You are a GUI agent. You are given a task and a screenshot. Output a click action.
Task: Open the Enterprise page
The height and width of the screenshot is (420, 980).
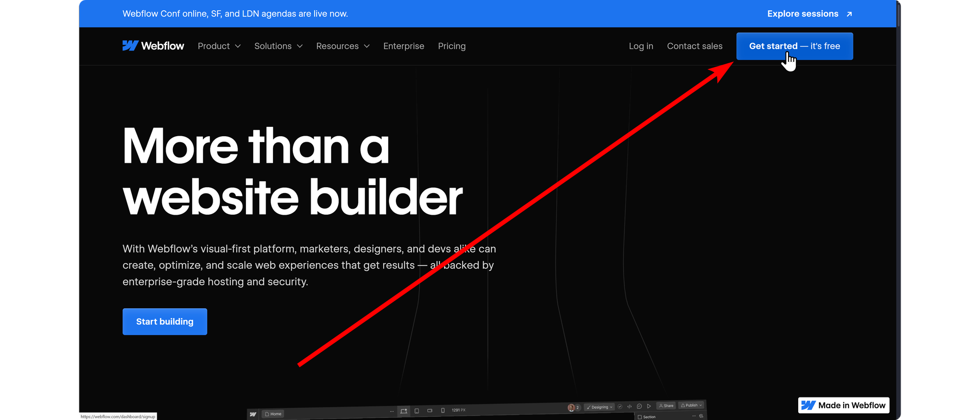(404, 46)
